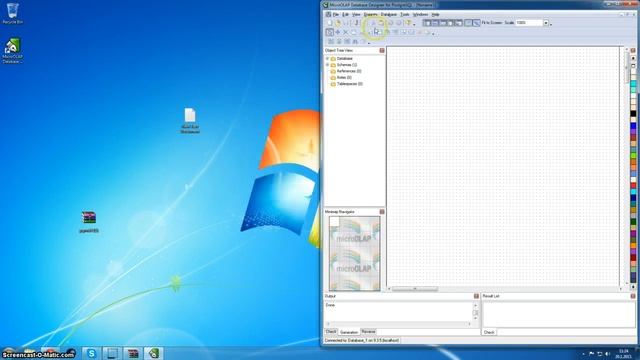Open the File menu

tap(336, 14)
